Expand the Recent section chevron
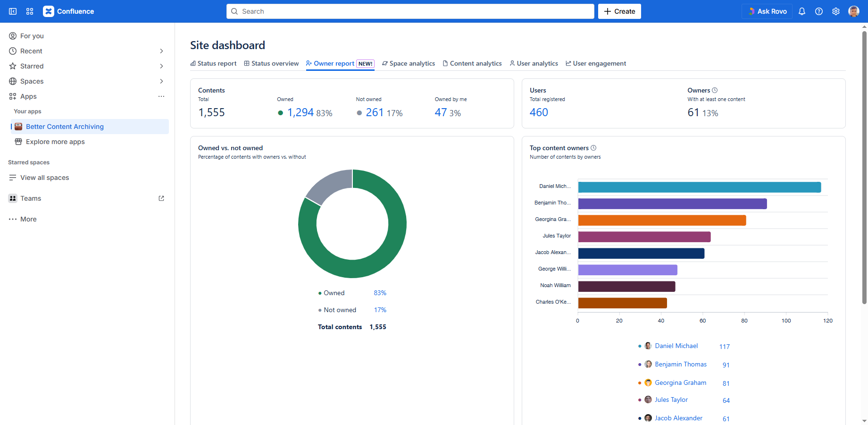The image size is (868, 425). click(x=161, y=51)
